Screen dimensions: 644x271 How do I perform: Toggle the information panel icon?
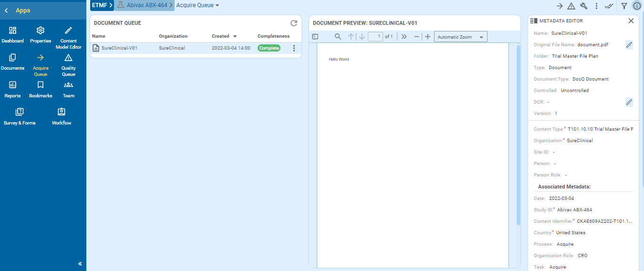pyautogui.click(x=637, y=6)
